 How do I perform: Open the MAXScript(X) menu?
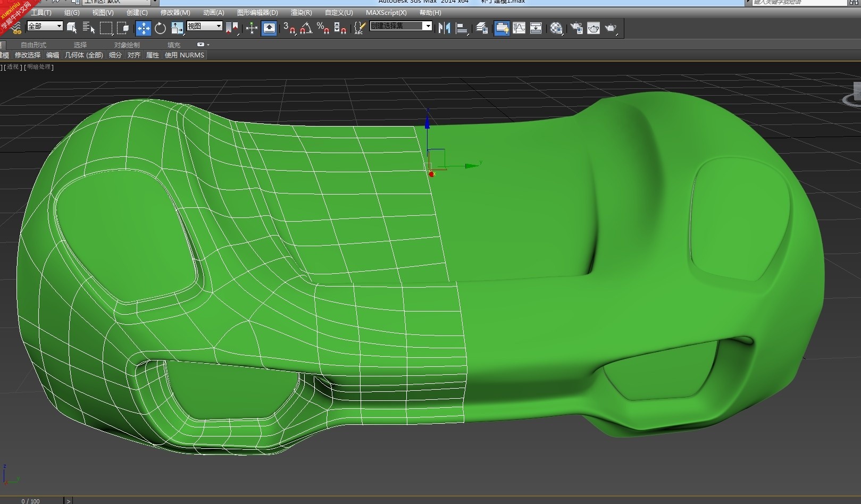pos(386,12)
